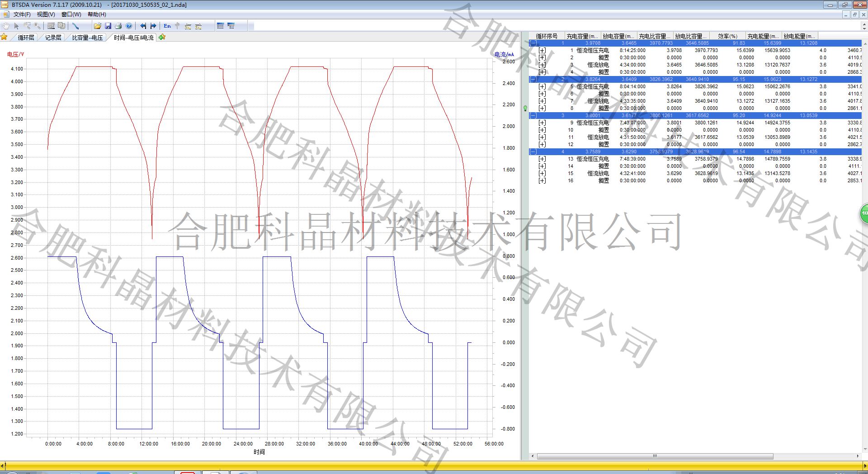
Task: Click the 效率(%) column header
Action: pos(727,36)
